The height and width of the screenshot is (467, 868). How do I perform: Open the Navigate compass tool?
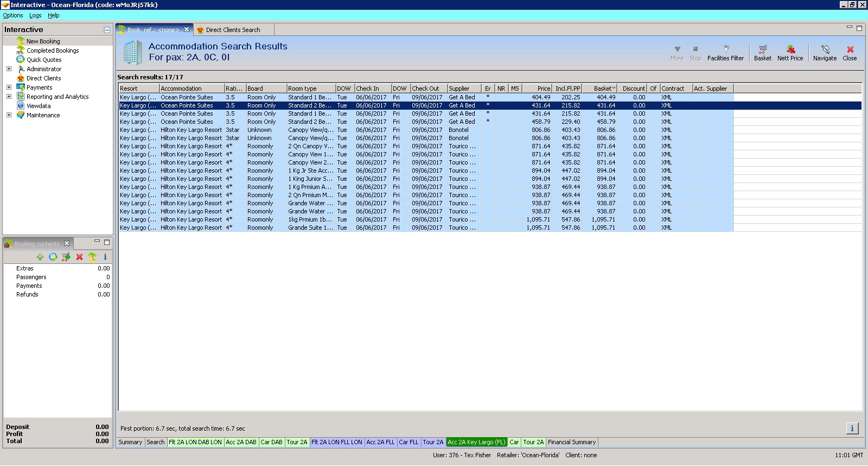pos(825,53)
